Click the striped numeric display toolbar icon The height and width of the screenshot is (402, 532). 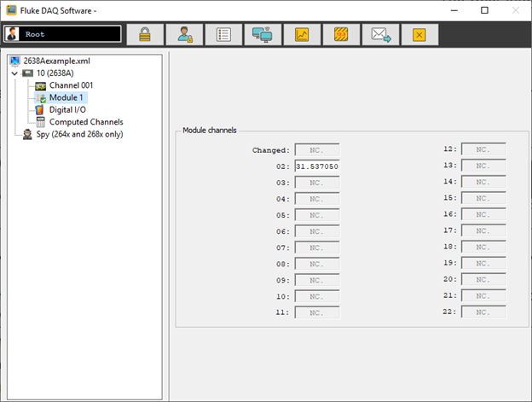pyautogui.click(x=341, y=34)
